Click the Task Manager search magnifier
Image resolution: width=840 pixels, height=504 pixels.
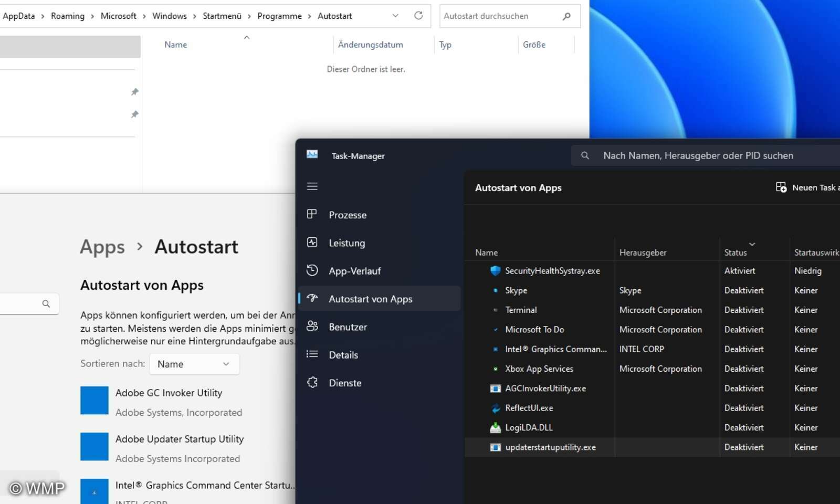(585, 155)
